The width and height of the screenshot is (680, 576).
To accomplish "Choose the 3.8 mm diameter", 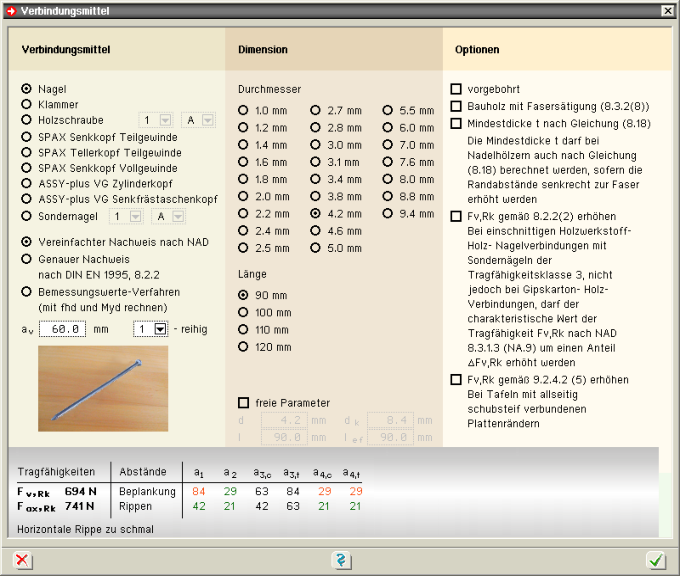I will pos(316,197).
